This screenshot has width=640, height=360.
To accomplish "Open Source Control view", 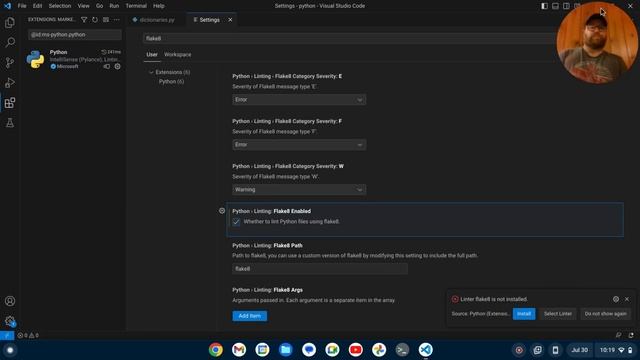I will pyautogui.click(x=10, y=62).
